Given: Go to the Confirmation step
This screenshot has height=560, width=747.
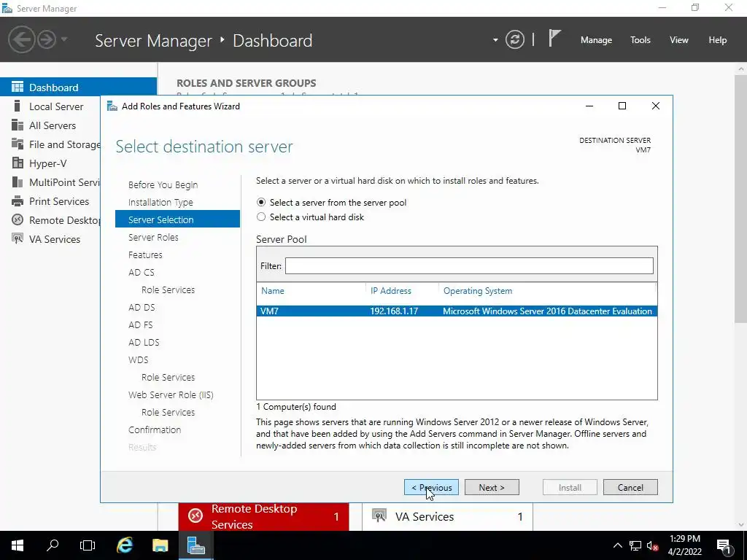Looking at the screenshot, I should click(x=155, y=429).
